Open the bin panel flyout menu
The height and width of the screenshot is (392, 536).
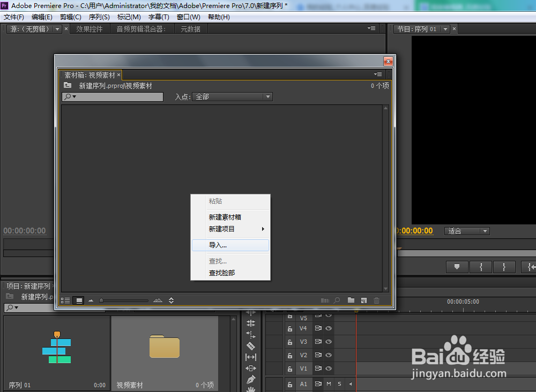(x=378, y=74)
